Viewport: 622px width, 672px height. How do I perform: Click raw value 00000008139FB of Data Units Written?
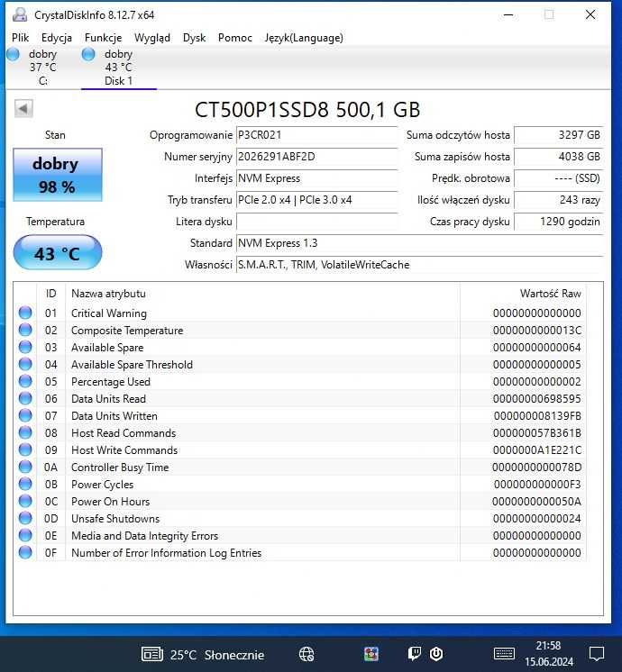point(537,415)
